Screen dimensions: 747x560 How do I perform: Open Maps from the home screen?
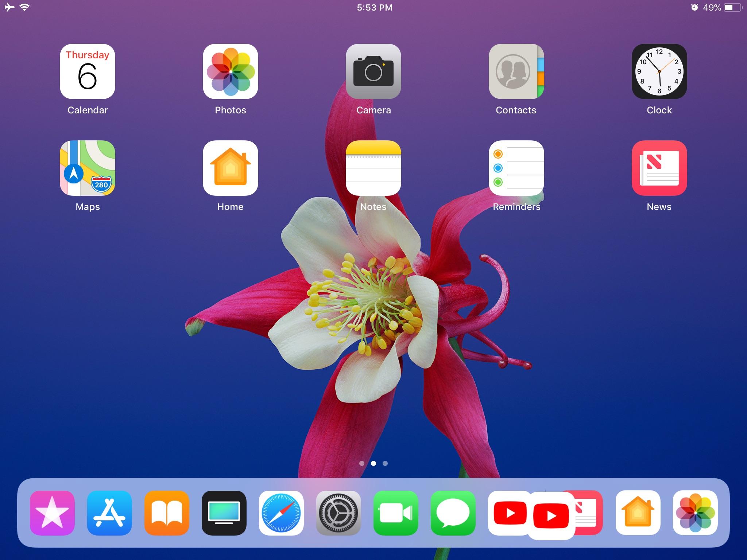(88, 169)
